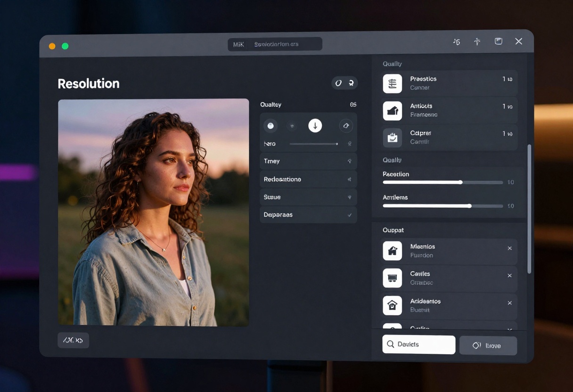
Task: Click the button below the portrait image
Action: click(73, 340)
